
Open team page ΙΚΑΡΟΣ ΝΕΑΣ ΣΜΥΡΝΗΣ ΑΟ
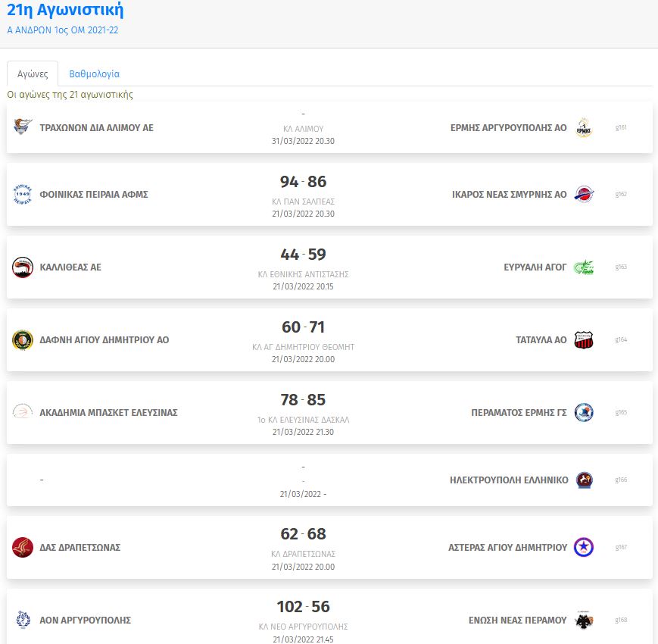click(x=509, y=195)
